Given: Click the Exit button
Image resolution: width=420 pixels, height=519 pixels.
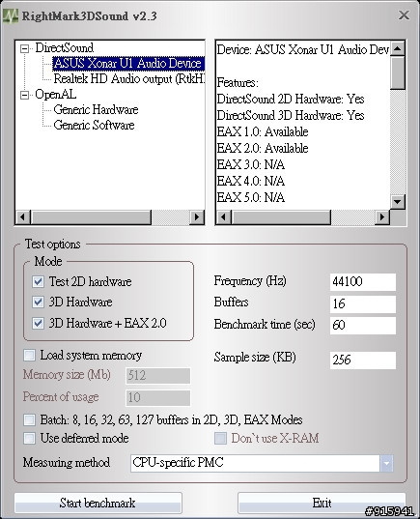Looking at the screenshot, I should pyautogui.click(x=322, y=503).
